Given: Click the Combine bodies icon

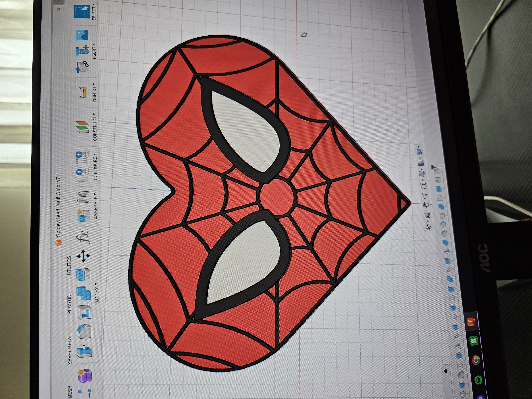Looking at the screenshot, I should pos(84,293).
